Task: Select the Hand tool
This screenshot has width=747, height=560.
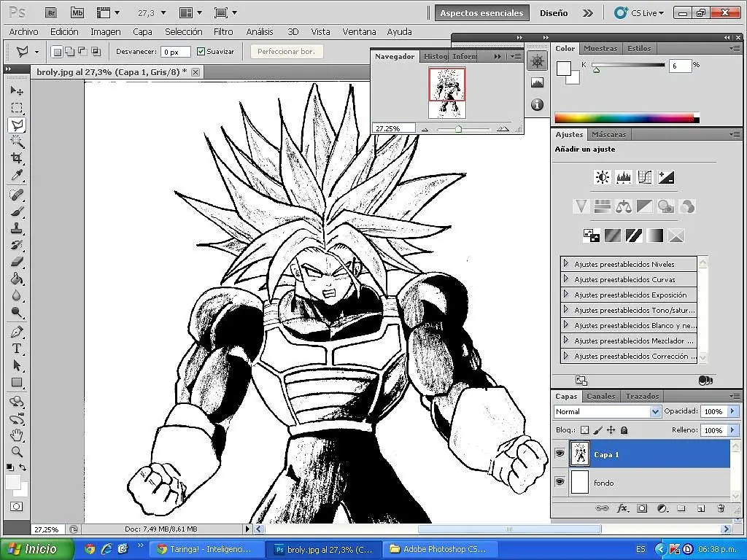Action: 17,435
